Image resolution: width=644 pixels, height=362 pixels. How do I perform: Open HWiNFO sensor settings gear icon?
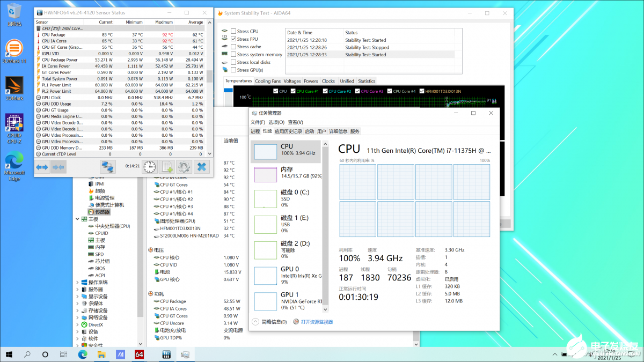(184, 167)
